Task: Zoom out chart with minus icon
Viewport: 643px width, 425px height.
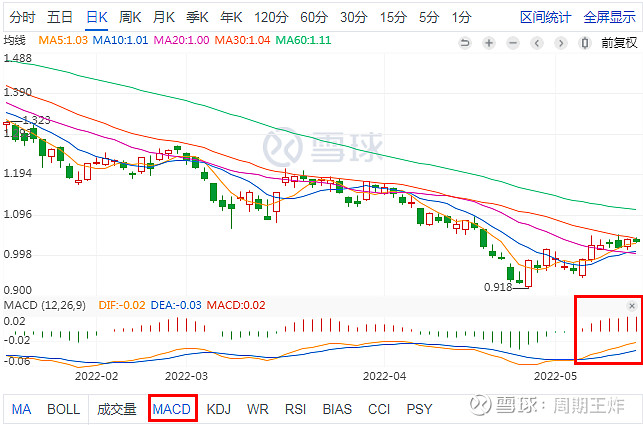Action: 513,43
